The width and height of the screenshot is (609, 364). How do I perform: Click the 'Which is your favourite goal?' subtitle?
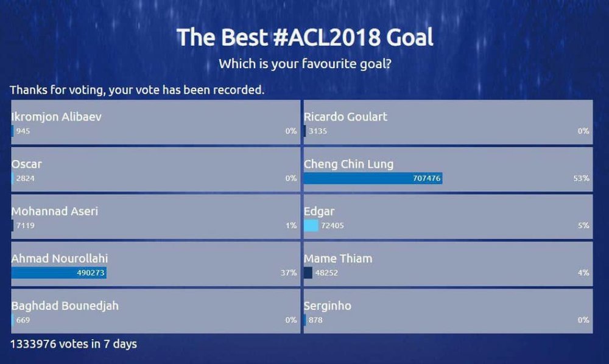point(305,64)
